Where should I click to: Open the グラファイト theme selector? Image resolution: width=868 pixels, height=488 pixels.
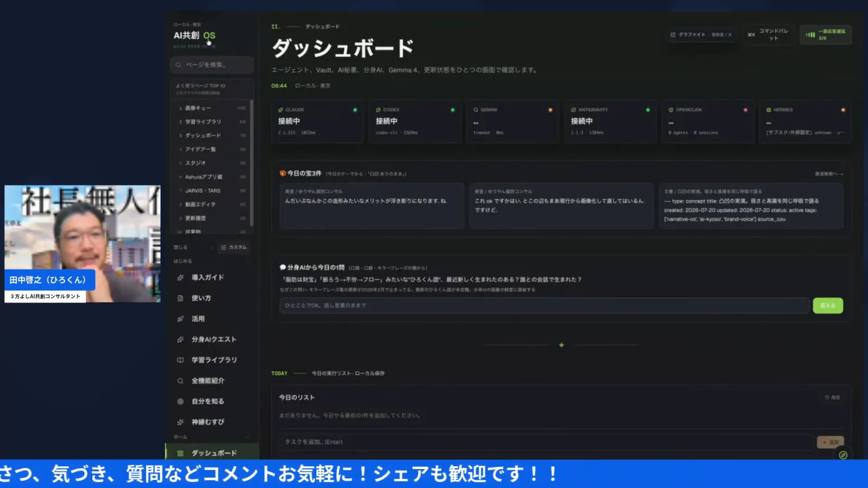[x=701, y=35]
